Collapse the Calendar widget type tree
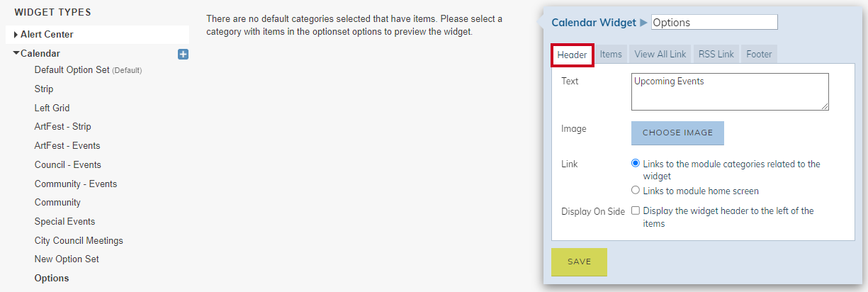This screenshot has height=292, width=868. [x=16, y=53]
